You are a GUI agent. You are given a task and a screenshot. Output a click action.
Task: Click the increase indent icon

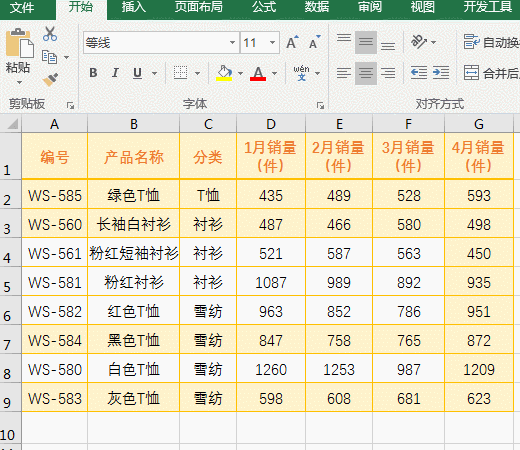coord(441,73)
